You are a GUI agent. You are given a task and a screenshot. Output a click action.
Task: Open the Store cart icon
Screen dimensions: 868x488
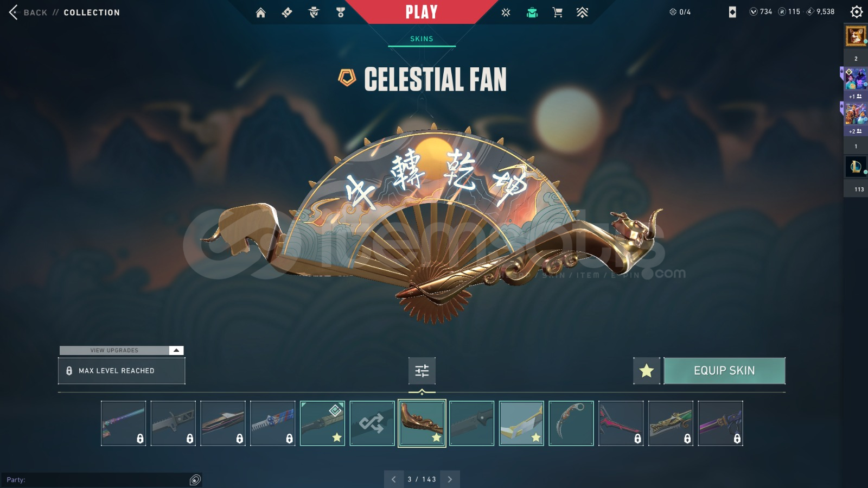[x=557, y=12]
